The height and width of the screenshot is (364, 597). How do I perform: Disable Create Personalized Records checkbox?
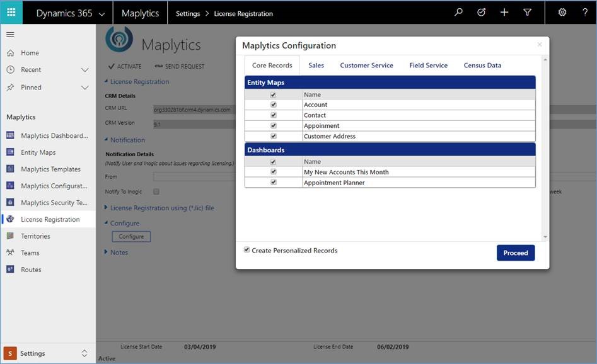coord(247,250)
